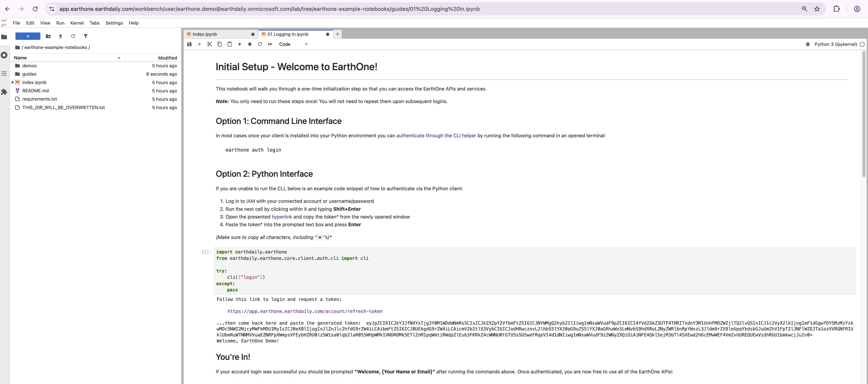Open the Help menu
Image resolution: width=868 pixels, height=384 pixels.
134,23
